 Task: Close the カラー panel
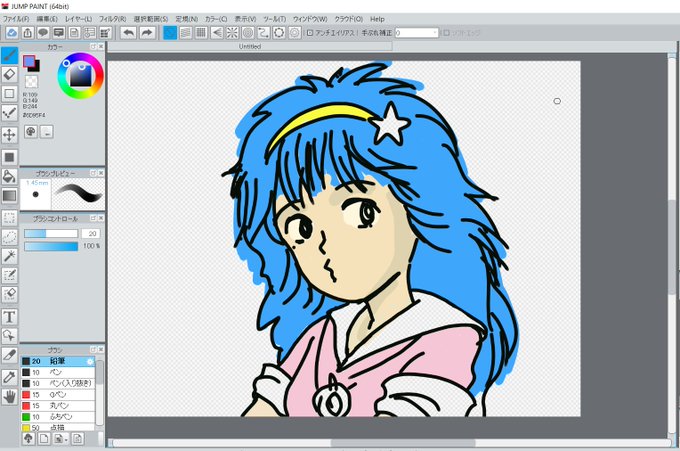(x=101, y=46)
